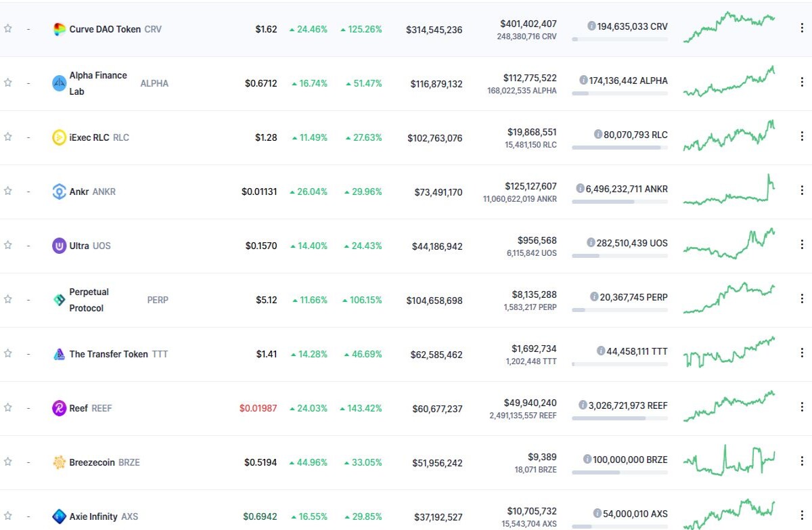This screenshot has width=812, height=530.
Task: Open three-dot menu for The Transfer Token row
Action: point(802,353)
